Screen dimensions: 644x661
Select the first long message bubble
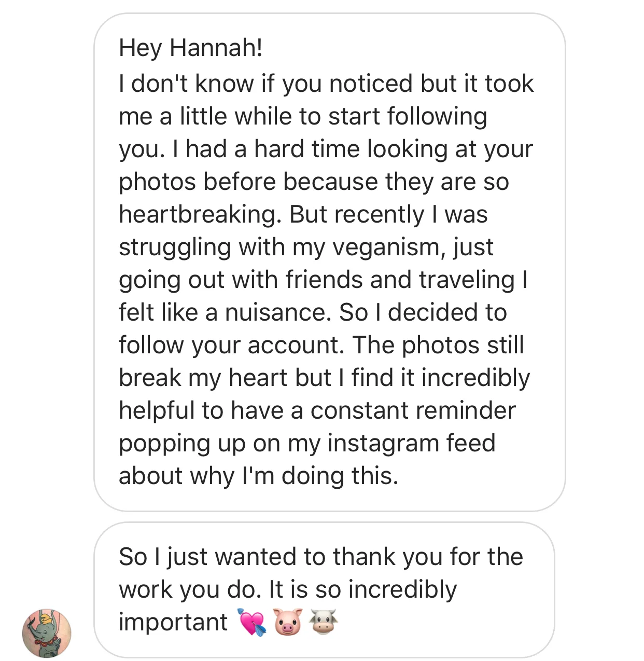coord(329,262)
